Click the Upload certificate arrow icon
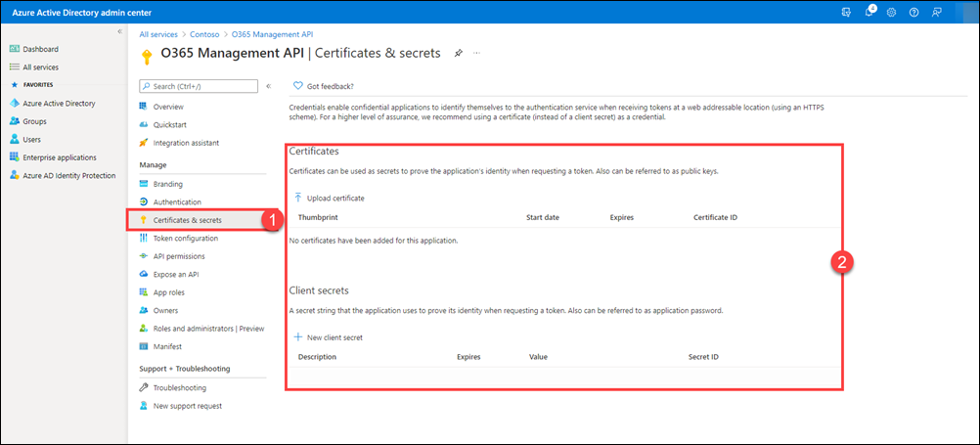Screen dimensions: 980x445 point(298,198)
